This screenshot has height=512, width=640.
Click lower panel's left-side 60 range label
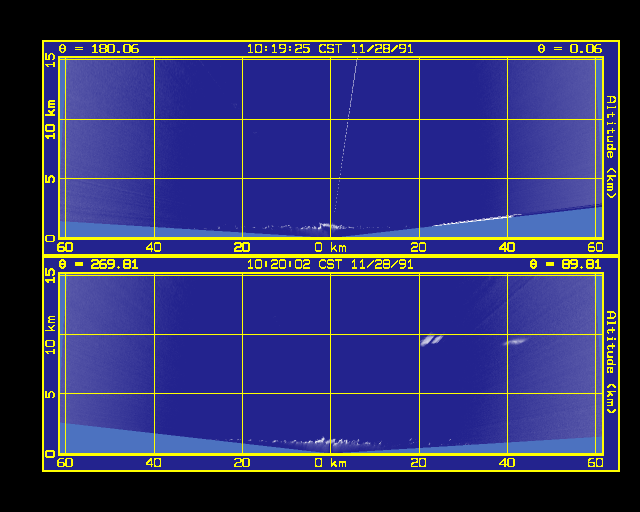(65, 463)
